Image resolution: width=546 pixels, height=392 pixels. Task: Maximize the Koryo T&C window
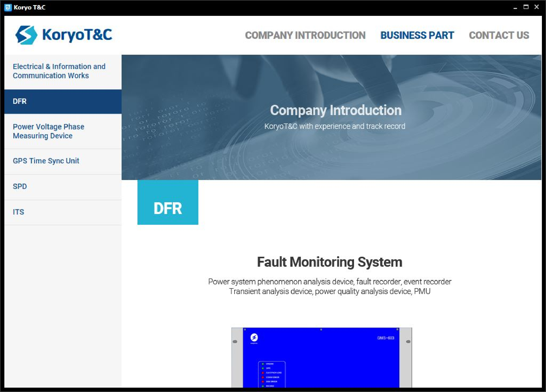click(526, 7)
